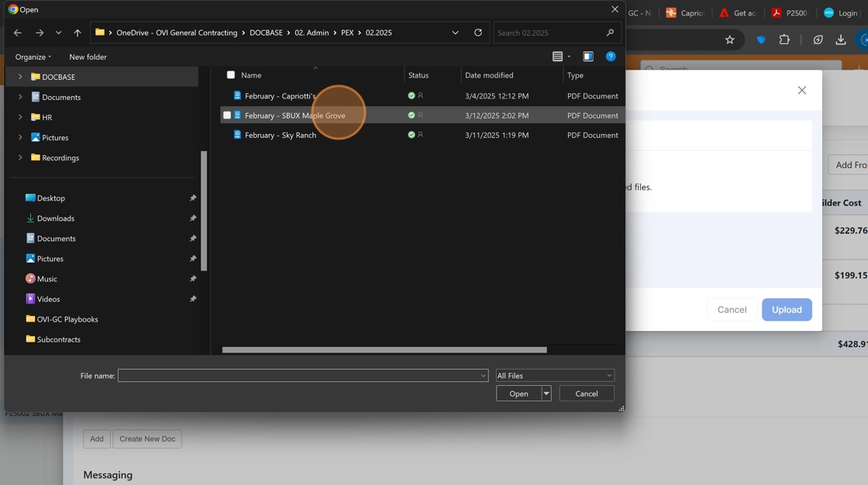Click the File name input box

pyautogui.click(x=303, y=376)
